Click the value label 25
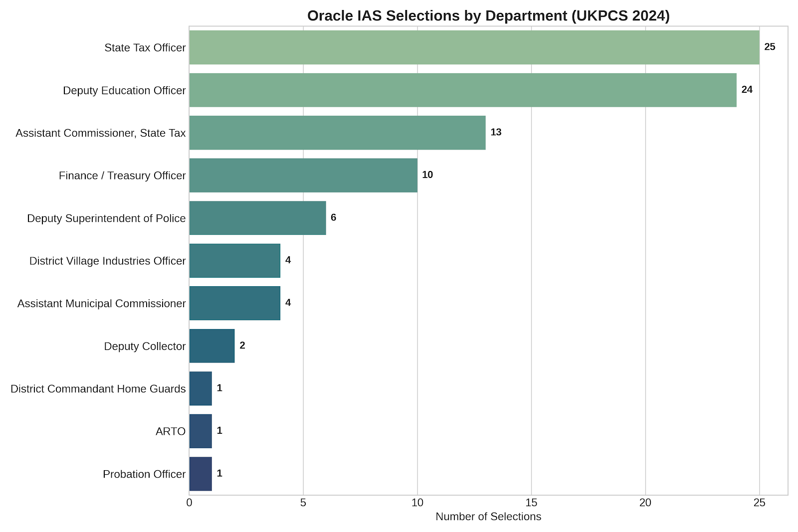This screenshot has width=798, height=532. [770, 47]
